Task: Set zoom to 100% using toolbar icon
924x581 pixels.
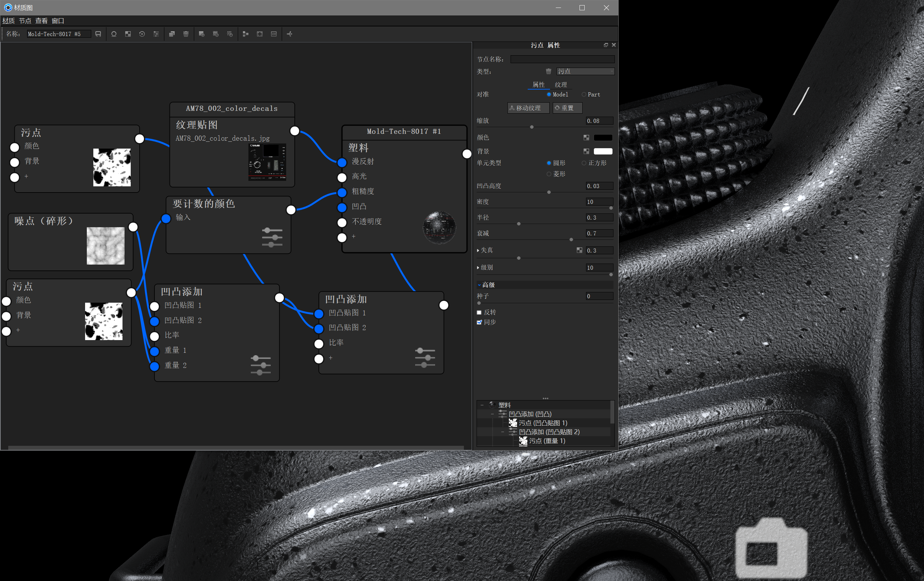Action: (x=273, y=34)
